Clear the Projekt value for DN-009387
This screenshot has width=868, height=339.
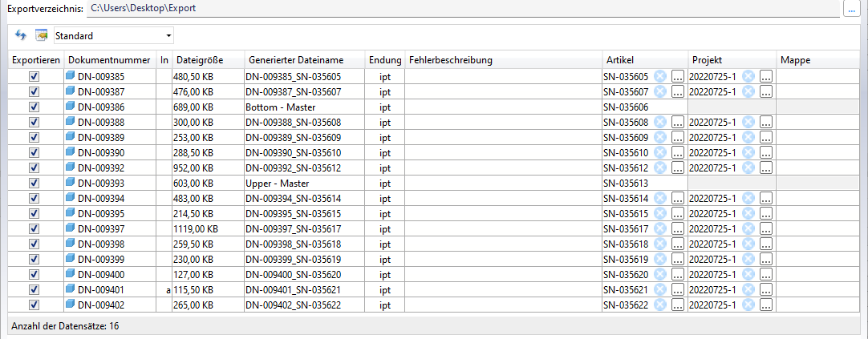click(x=748, y=92)
